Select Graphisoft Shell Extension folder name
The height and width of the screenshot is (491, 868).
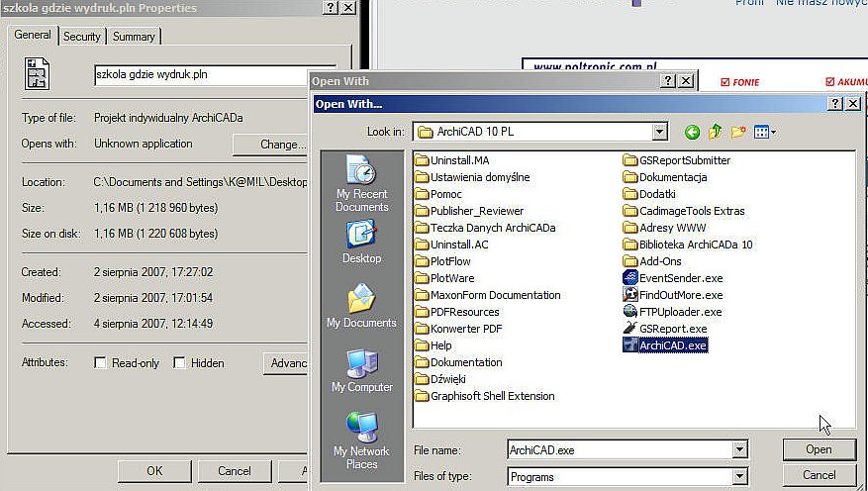click(x=493, y=396)
